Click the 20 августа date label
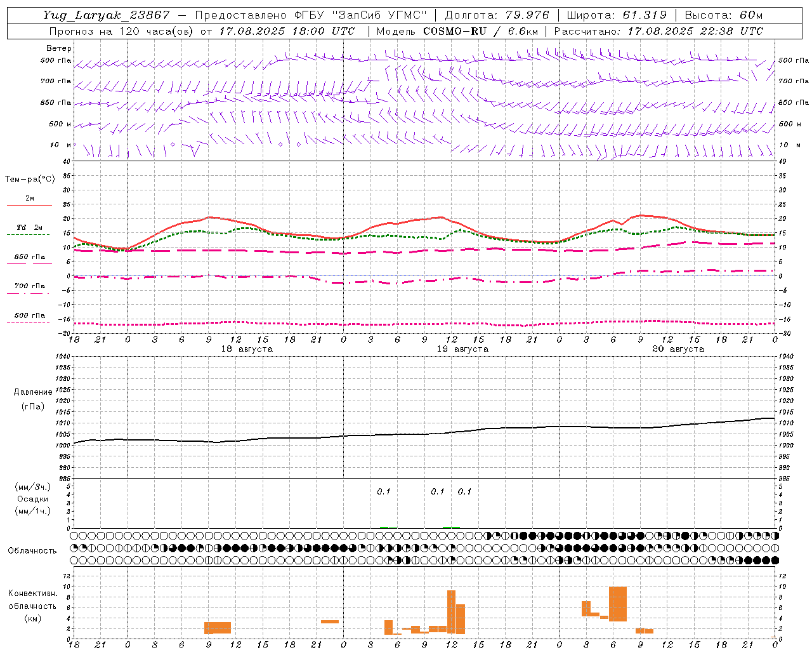This screenshot has width=812, height=650. pyautogui.click(x=678, y=349)
